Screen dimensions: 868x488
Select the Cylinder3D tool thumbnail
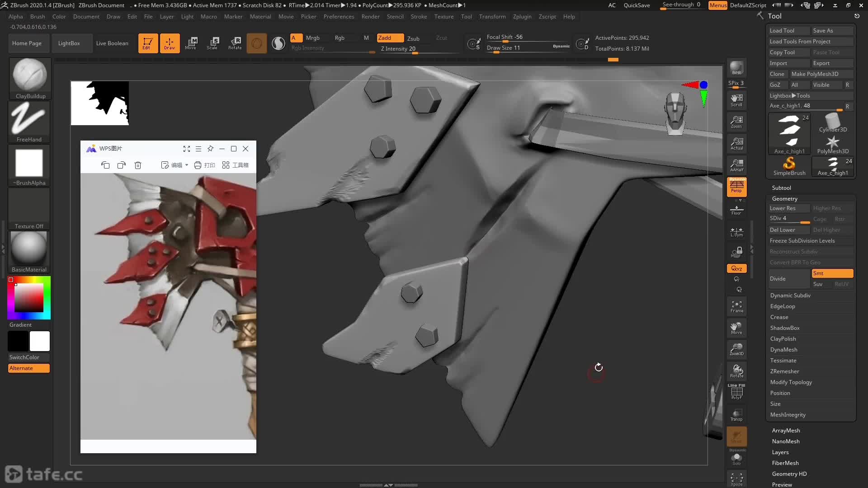click(x=833, y=123)
